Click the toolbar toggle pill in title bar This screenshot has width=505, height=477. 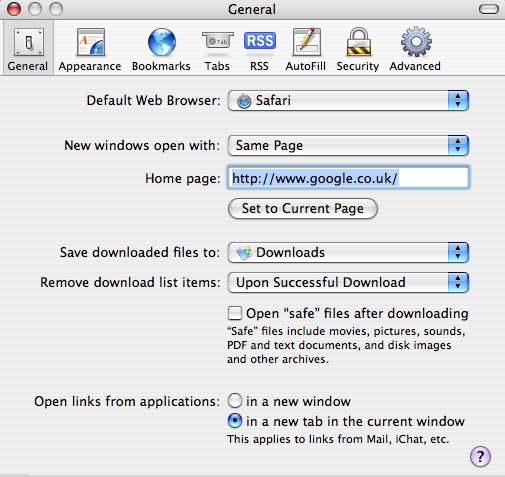click(489, 9)
